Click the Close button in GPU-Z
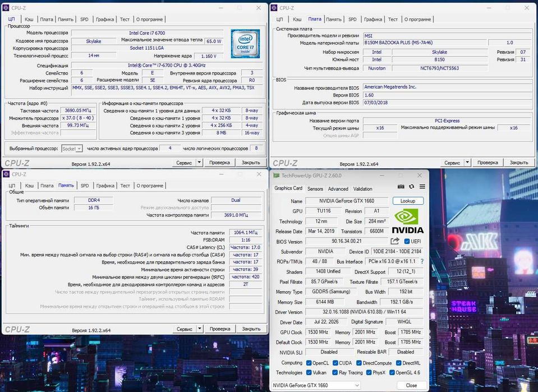 click(x=411, y=385)
